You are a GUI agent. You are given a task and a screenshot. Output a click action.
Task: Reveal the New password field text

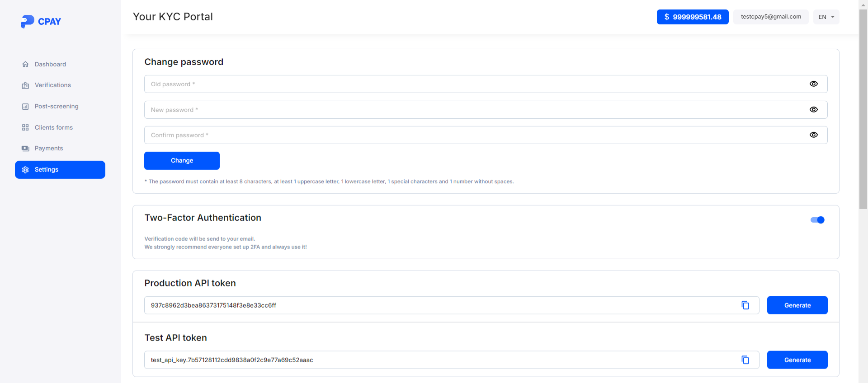coord(813,110)
